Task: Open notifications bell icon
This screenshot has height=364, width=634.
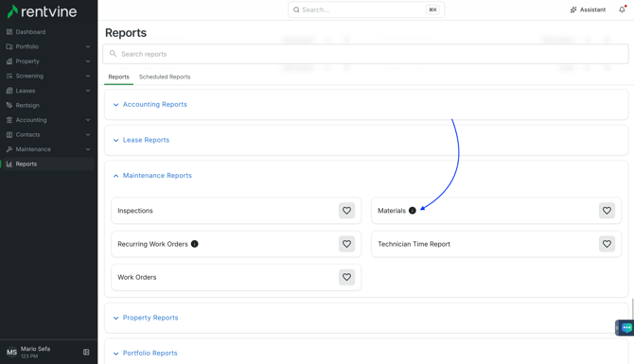Action: click(x=622, y=9)
